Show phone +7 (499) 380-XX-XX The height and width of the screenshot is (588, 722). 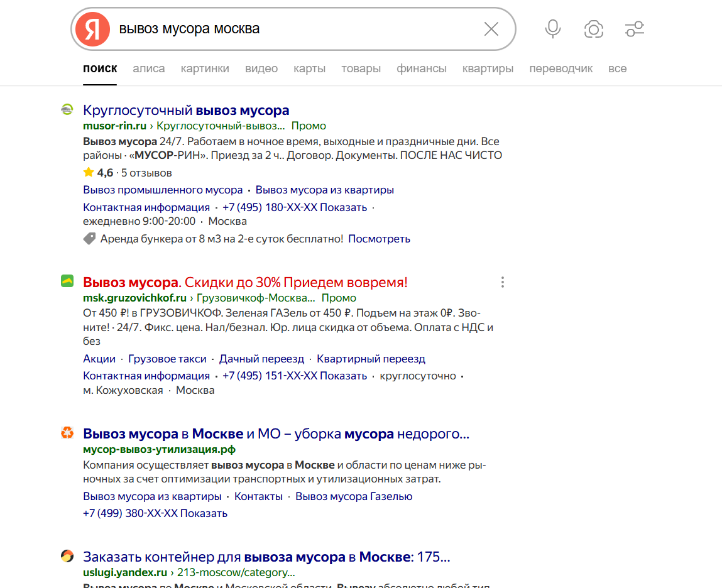pyautogui.click(x=155, y=513)
